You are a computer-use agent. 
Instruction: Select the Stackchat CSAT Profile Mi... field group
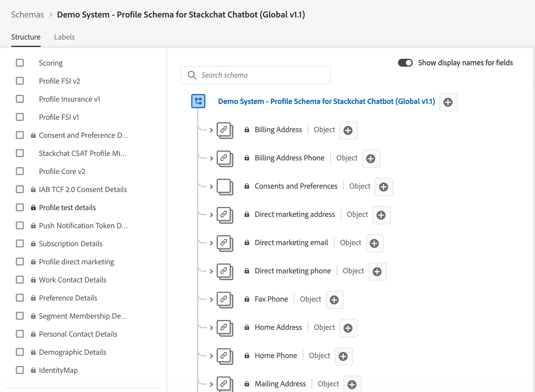pyautogui.click(x=83, y=153)
